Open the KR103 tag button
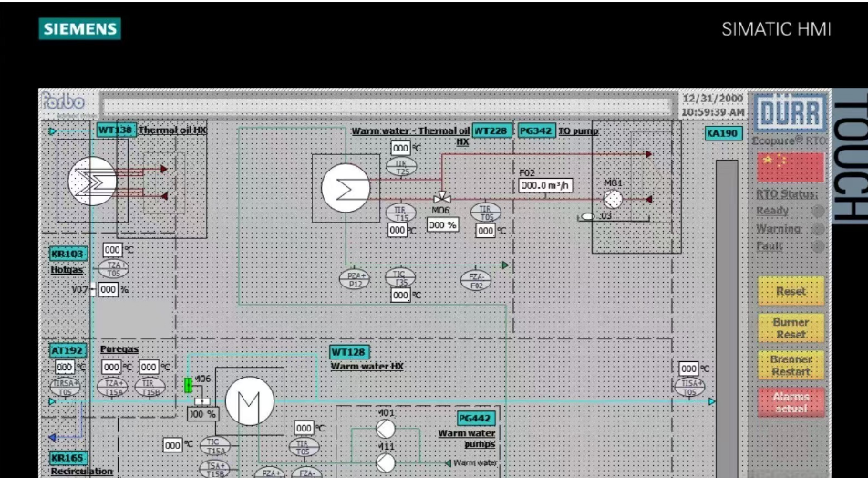Viewport: 868px width, 478px height. point(68,255)
